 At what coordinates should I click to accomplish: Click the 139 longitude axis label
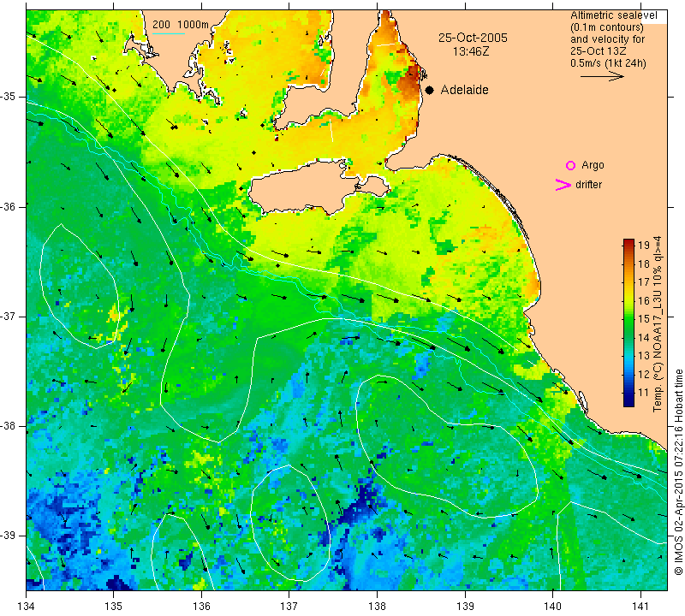465,606
